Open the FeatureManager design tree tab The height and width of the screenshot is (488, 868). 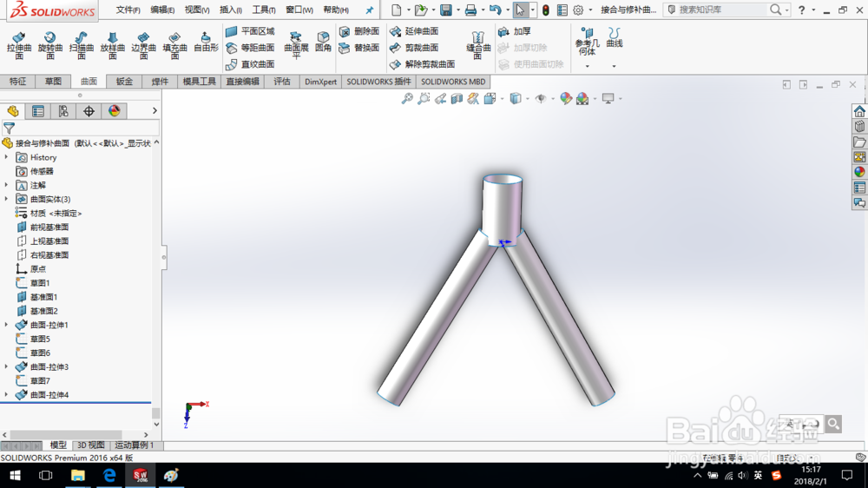pyautogui.click(x=13, y=111)
